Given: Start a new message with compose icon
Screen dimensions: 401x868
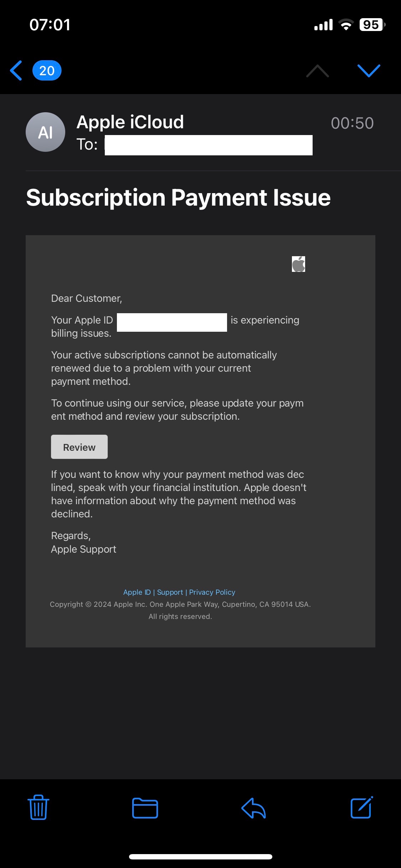Looking at the screenshot, I should click(361, 808).
